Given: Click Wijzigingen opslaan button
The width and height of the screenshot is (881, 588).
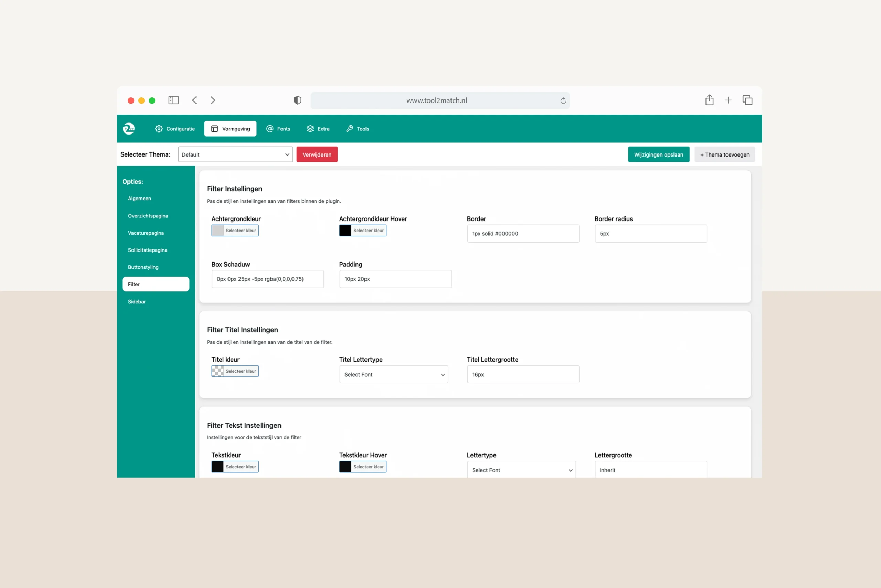Looking at the screenshot, I should pos(658,154).
